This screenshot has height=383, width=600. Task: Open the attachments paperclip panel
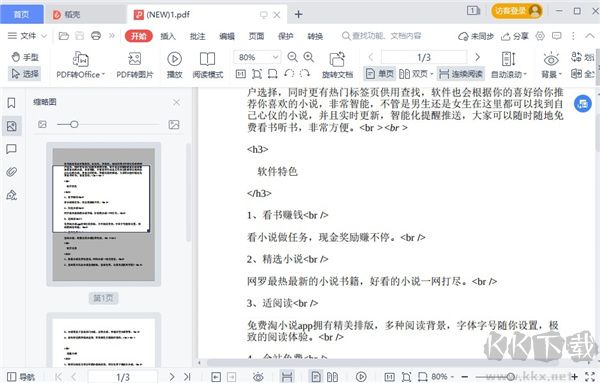click(11, 172)
